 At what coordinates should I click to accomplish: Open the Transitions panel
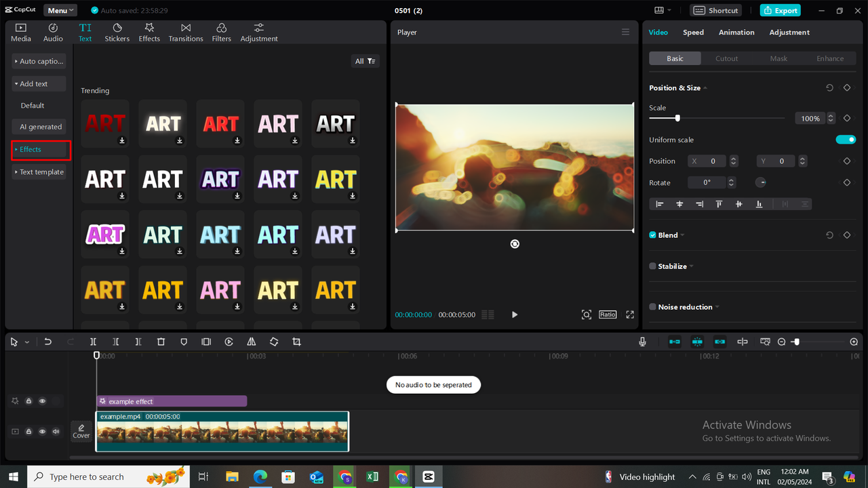(x=186, y=31)
